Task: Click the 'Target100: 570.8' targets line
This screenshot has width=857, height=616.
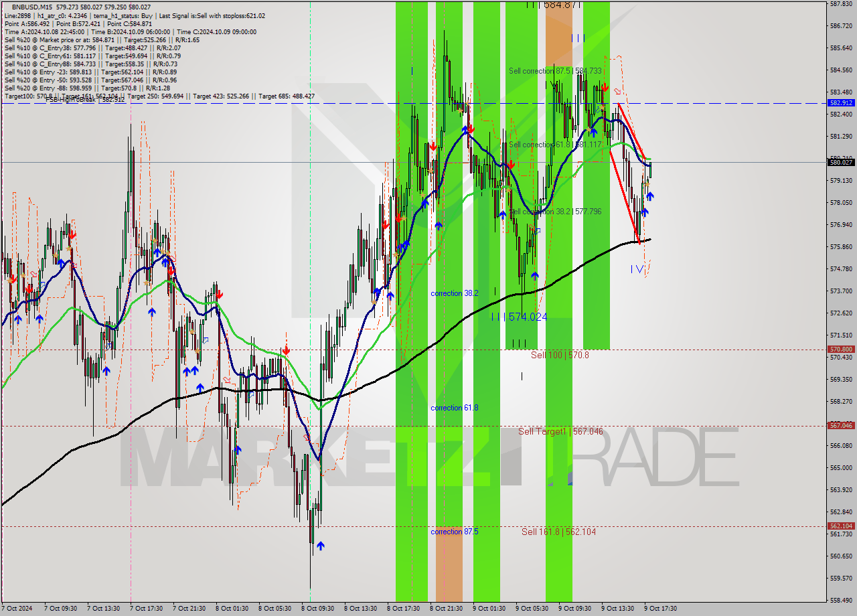Action: click(159, 96)
